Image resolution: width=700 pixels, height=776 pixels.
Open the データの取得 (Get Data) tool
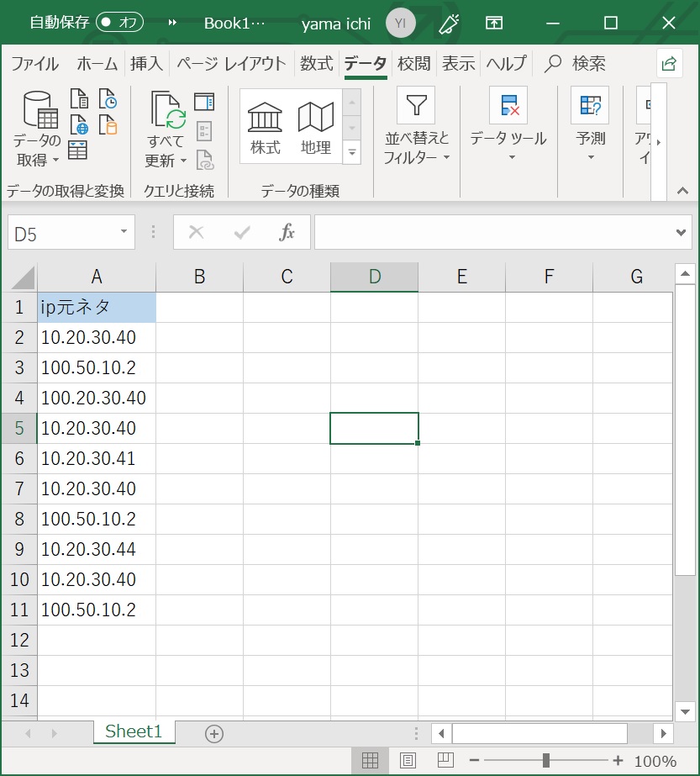click(x=37, y=126)
